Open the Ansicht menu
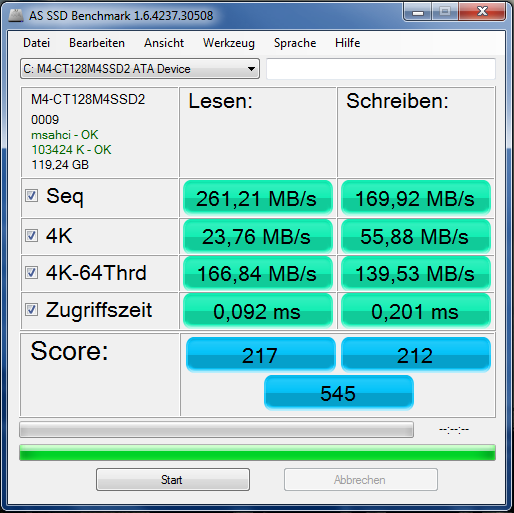This screenshot has height=513, width=514. tap(164, 43)
